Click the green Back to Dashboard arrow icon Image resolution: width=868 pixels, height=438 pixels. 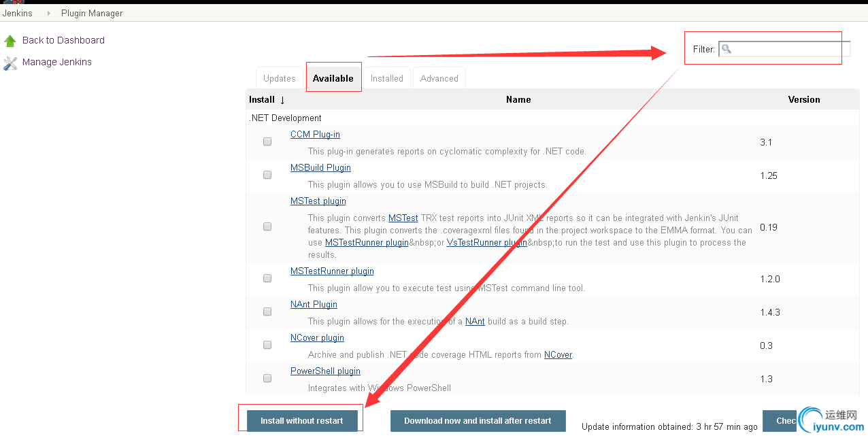(10, 41)
